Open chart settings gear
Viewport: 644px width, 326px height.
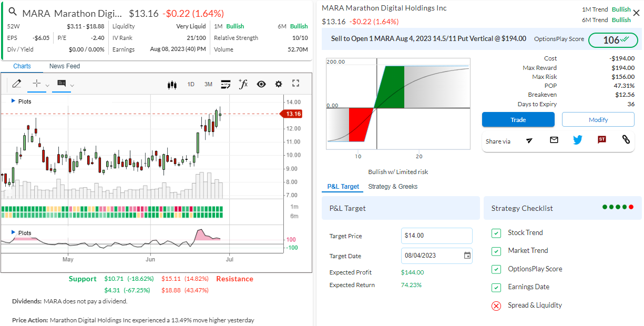(279, 84)
